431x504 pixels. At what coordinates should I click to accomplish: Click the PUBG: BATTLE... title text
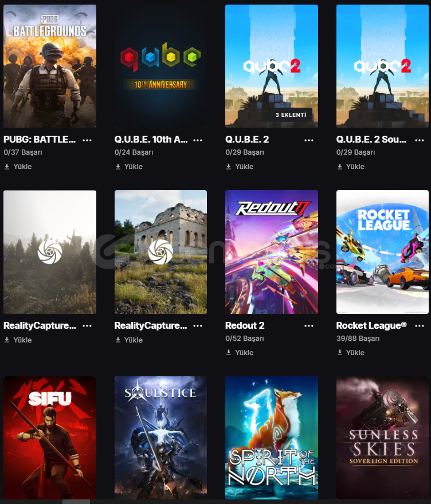[x=40, y=140]
